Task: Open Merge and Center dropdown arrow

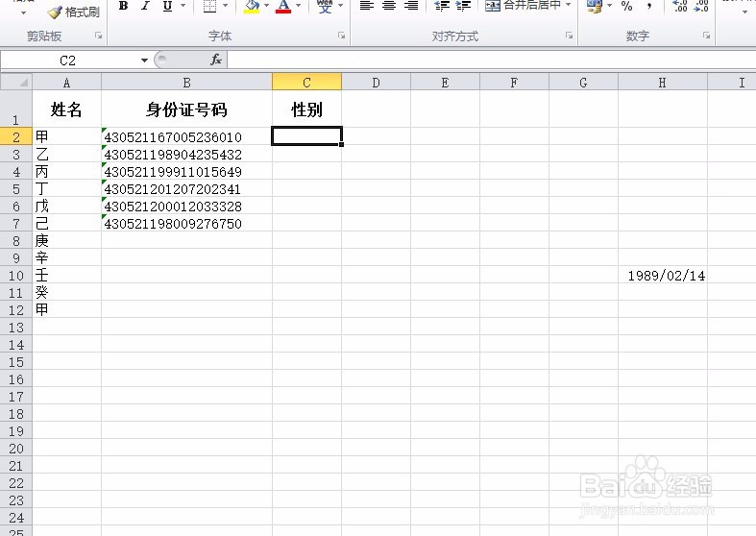Action: coord(569,6)
